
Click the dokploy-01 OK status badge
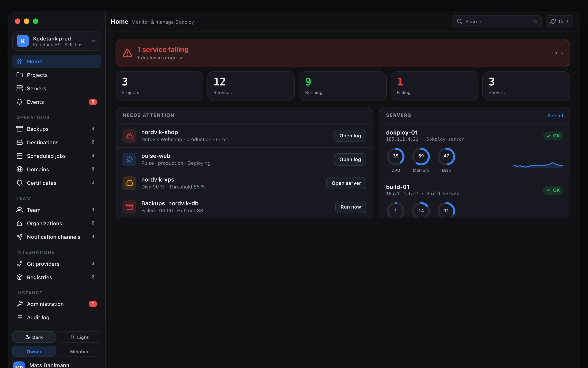[553, 136]
